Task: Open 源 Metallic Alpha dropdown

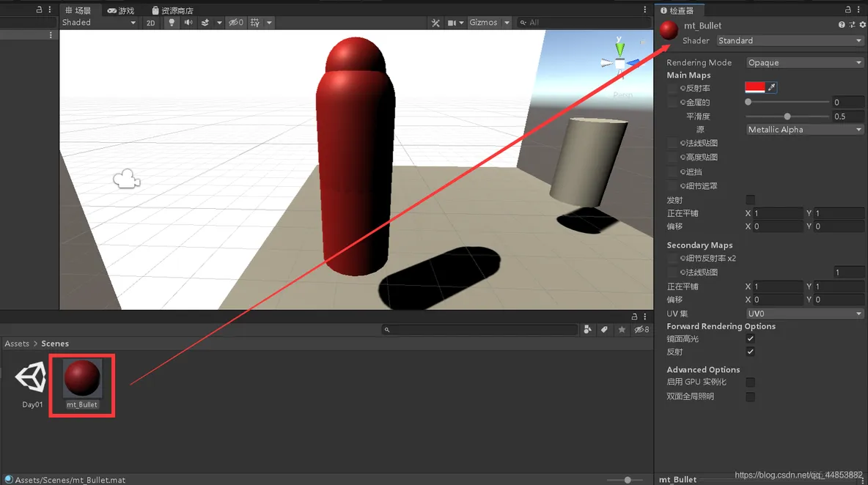Action: coord(805,130)
